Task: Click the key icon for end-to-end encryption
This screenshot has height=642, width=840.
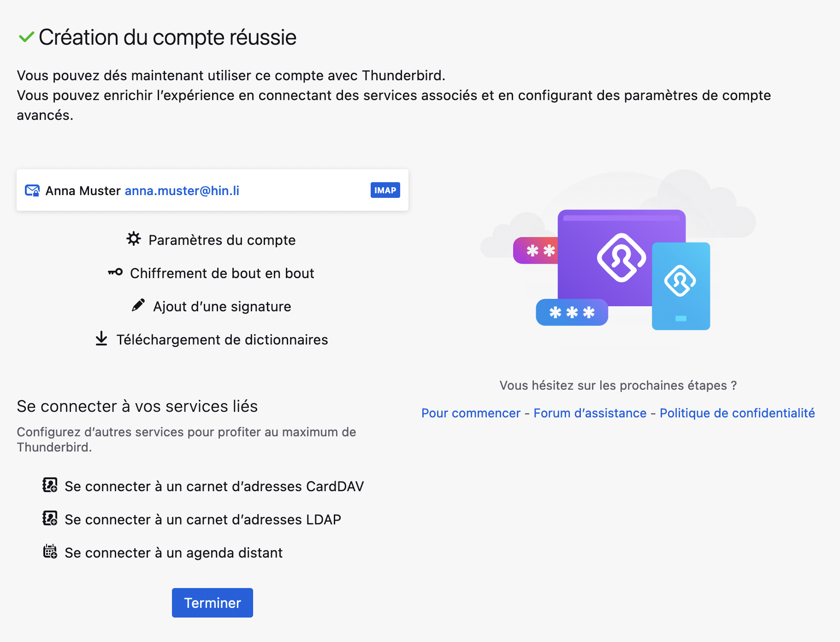Action: 115,272
